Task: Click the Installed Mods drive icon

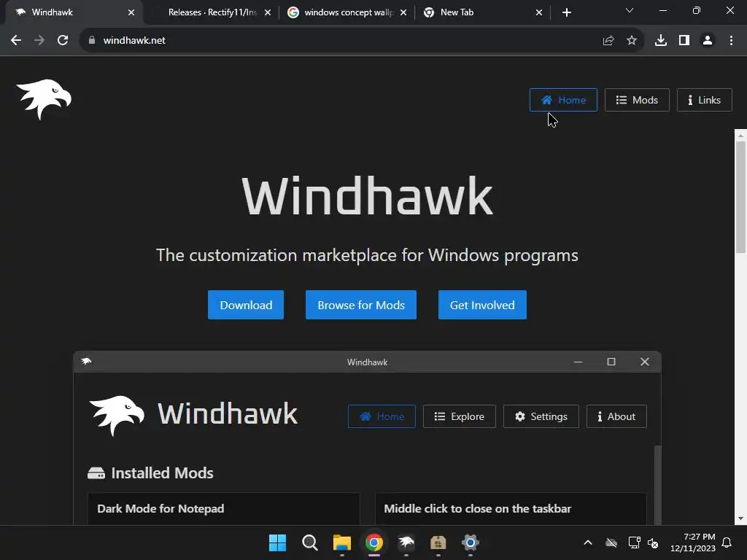Action: (96, 472)
